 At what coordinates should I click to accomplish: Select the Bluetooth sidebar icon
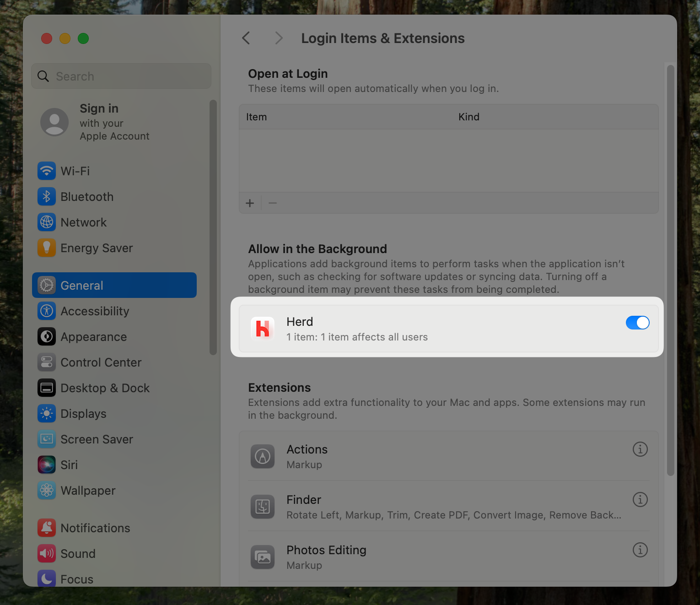pos(47,197)
